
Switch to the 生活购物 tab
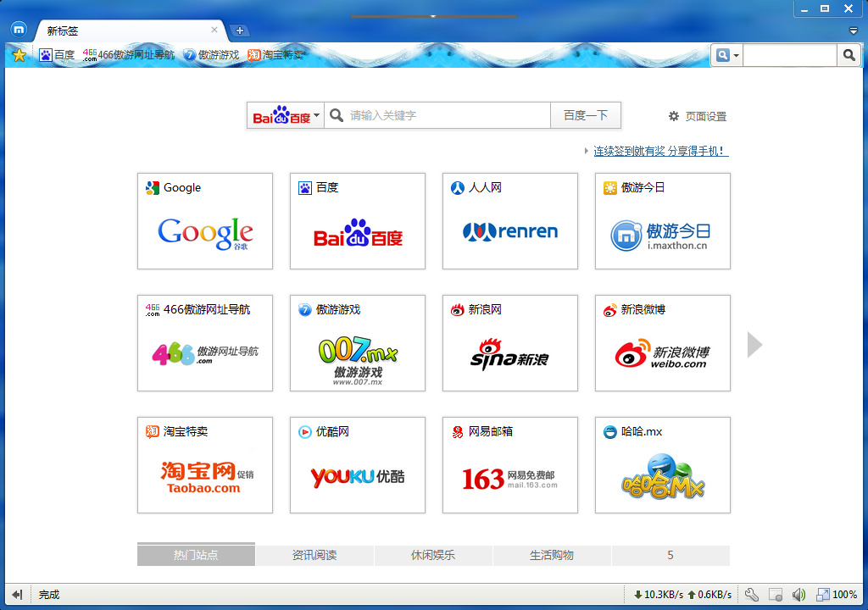click(551, 555)
